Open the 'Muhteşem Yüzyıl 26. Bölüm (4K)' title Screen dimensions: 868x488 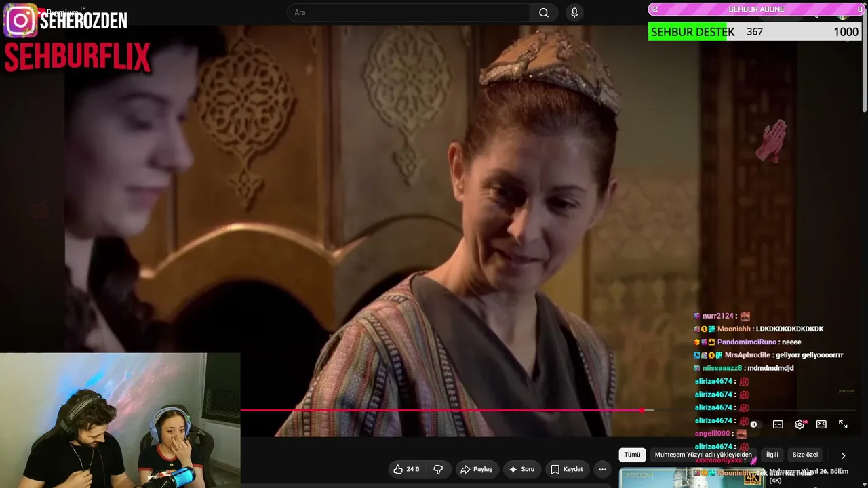[x=809, y=476]
